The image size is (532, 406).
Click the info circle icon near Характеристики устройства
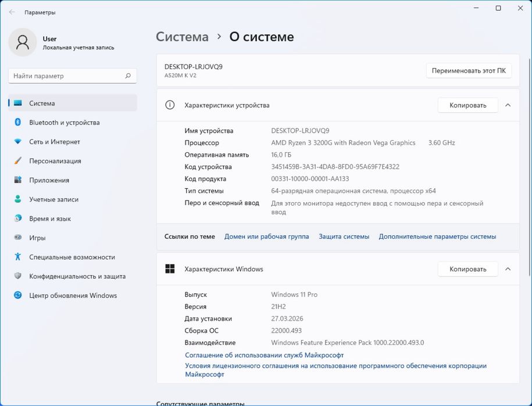click(x=170, y=105)
